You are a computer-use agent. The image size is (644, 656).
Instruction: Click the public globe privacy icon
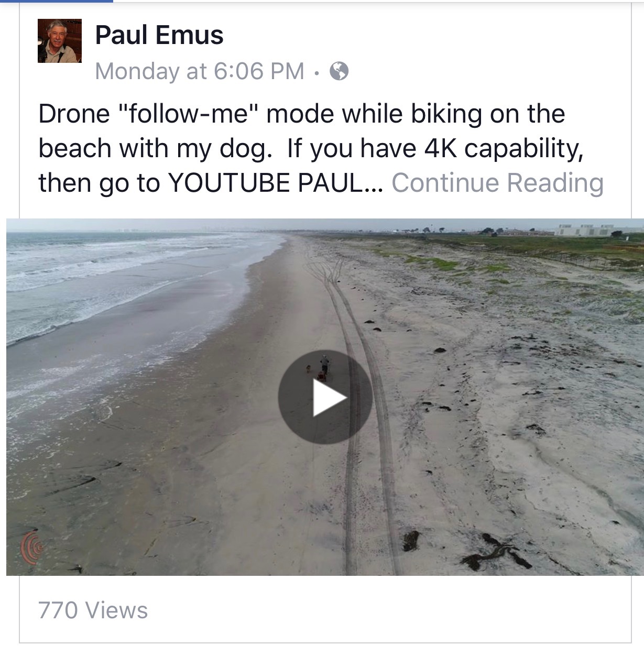click(339, 71)
